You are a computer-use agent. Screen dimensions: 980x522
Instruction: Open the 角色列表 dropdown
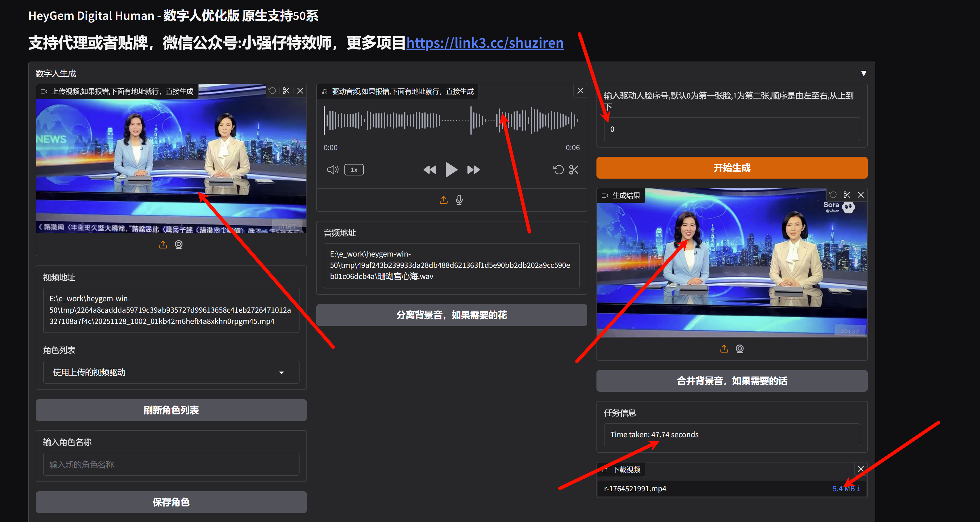pyautogui.click(x=171, y=372)
